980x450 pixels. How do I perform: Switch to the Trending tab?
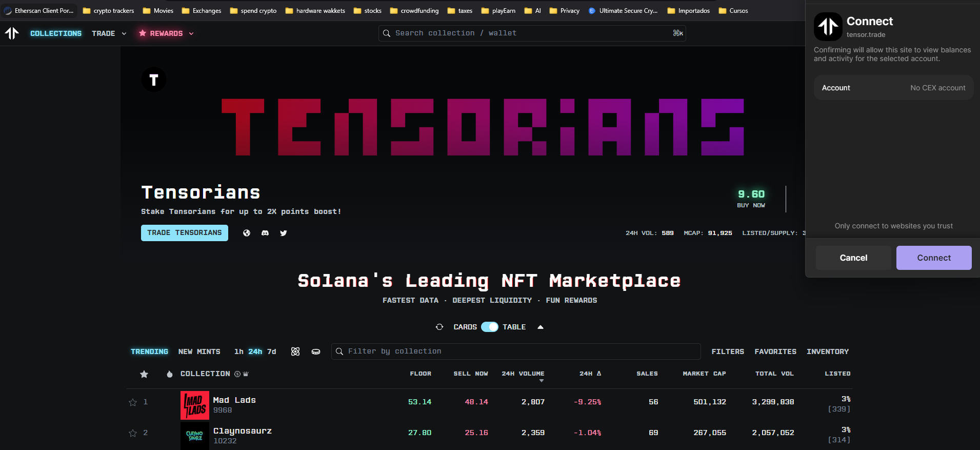coord(149,351)
